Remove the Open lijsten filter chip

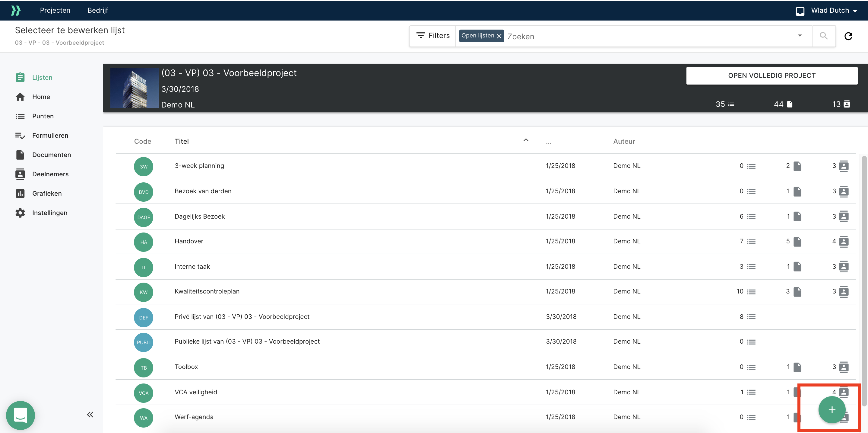[x=499, y=36]
